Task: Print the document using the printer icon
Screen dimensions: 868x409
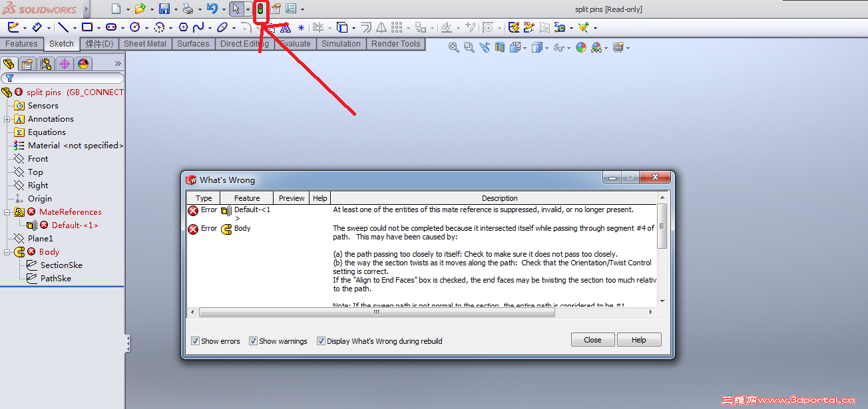Action: coord(188,9)
